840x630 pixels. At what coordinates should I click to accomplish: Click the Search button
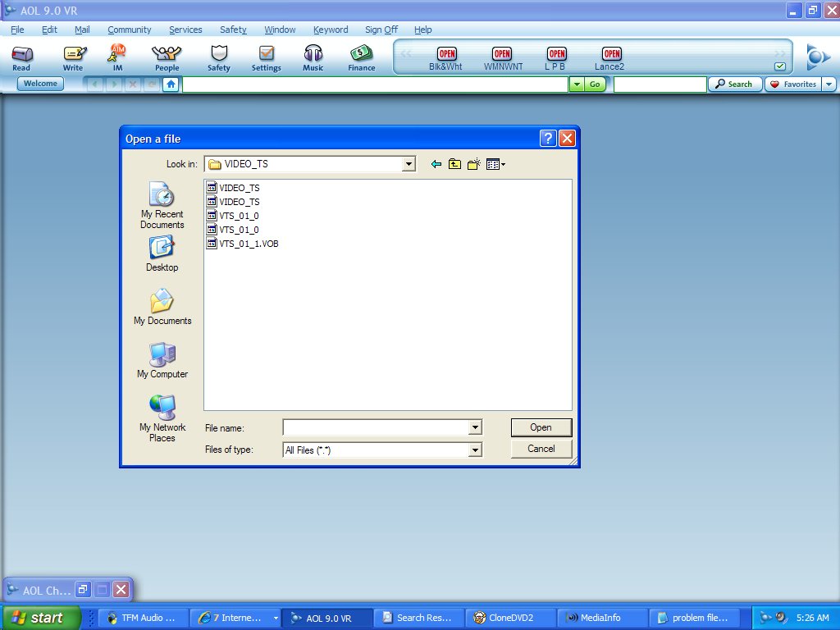[734, 84]
